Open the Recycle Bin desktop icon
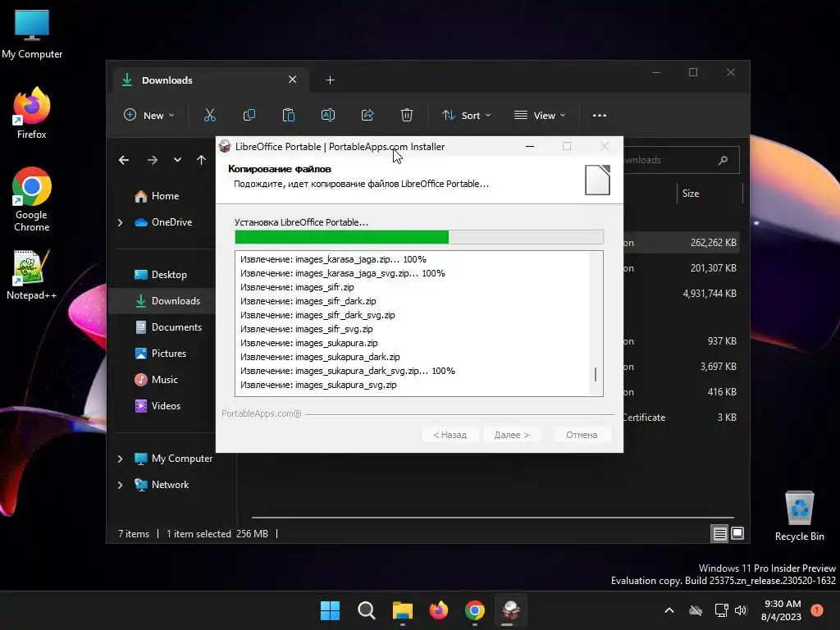 pos(799,516)
